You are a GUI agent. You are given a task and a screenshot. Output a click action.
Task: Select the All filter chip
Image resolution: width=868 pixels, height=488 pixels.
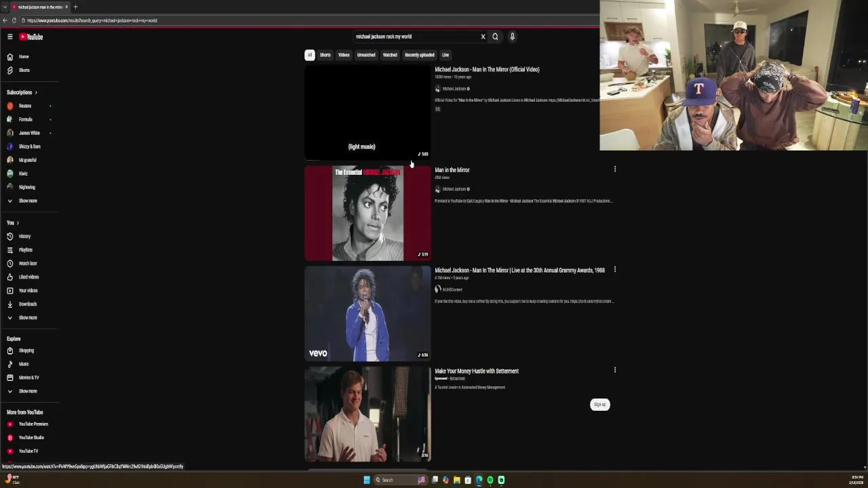point(309,55)
